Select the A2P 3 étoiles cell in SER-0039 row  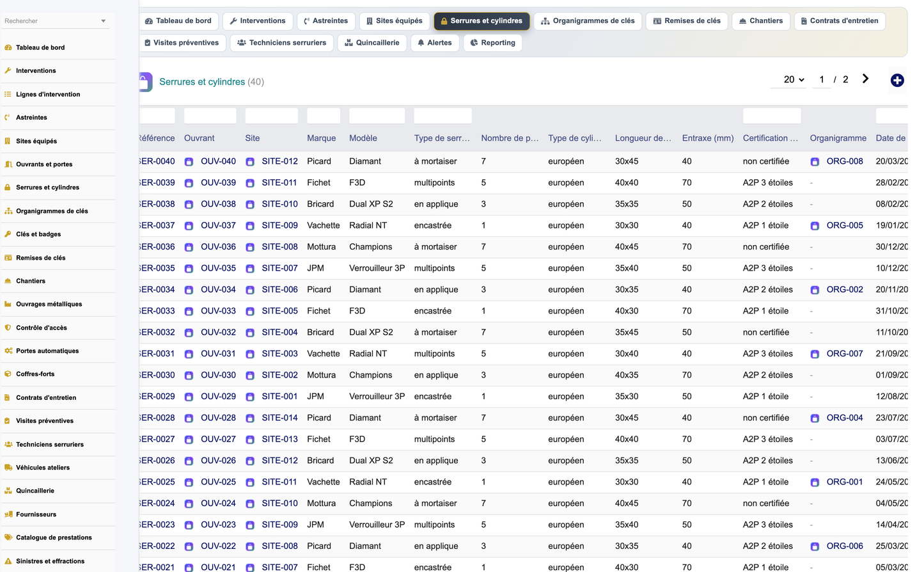click(767, 182)
